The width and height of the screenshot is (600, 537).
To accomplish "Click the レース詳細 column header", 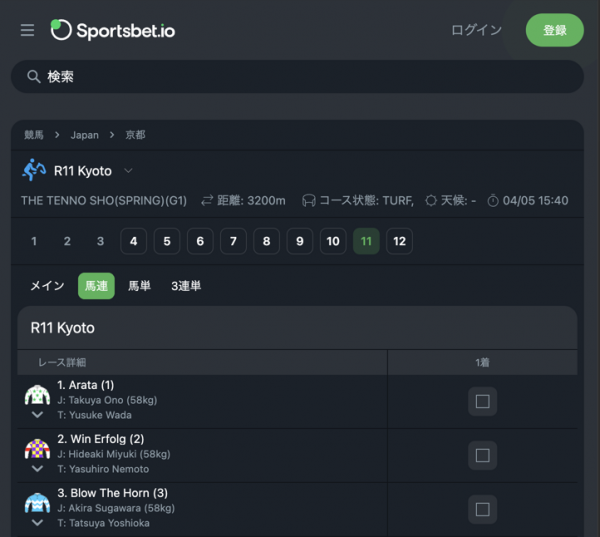I will point(62,362).
